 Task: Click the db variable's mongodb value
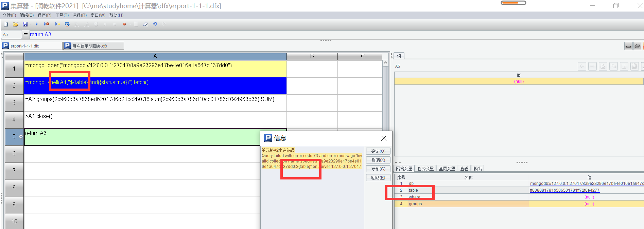587,184
